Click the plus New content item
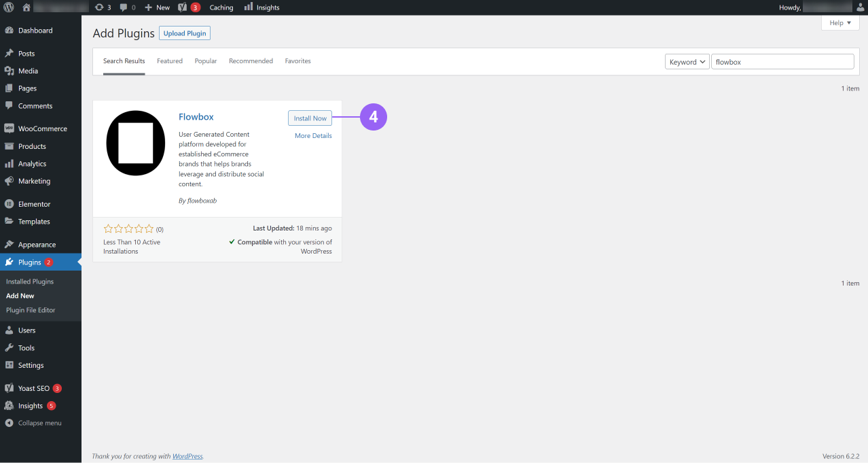 coord(157,7)
